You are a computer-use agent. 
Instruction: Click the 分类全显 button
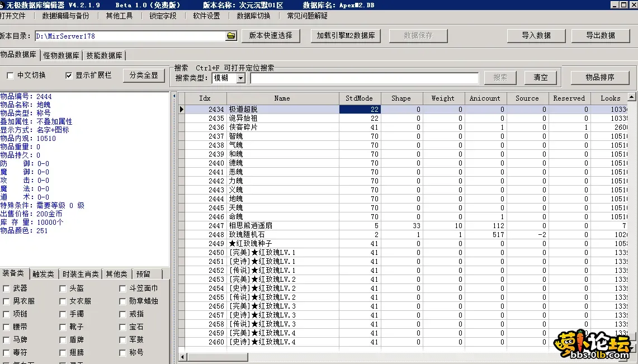pyautogui.click(x=144, y=75)
